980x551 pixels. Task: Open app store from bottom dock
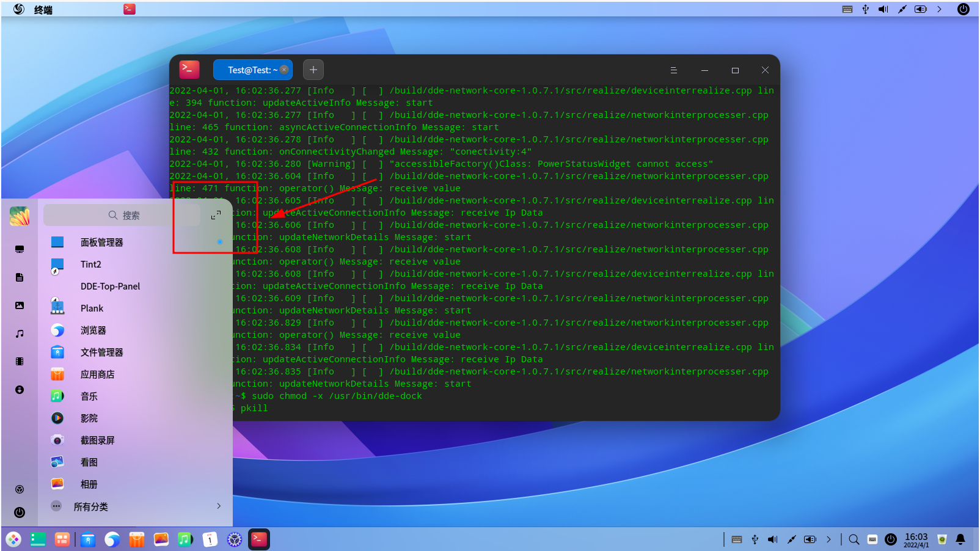coord(137,539)
